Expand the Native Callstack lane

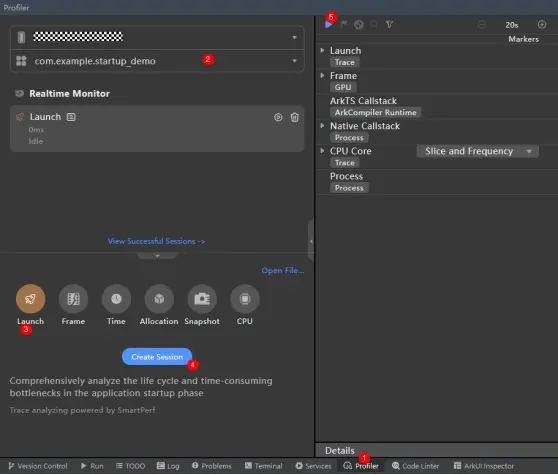pyautogui.click(x=322, y=126)
